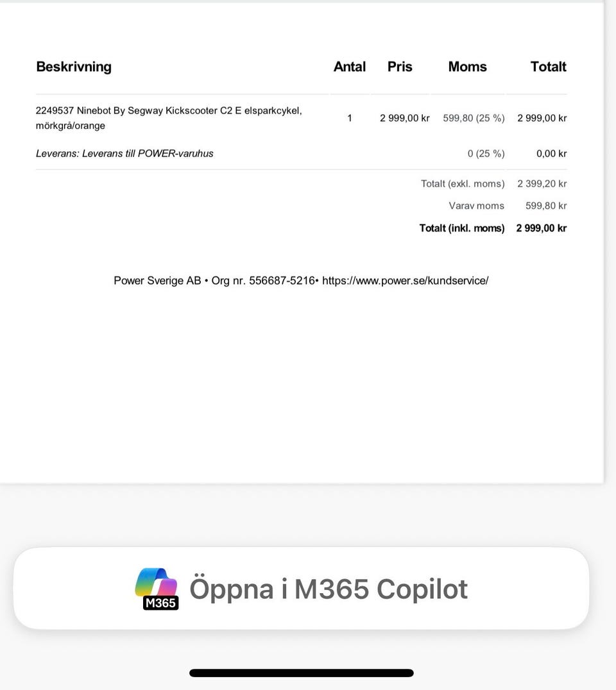The height and width of the screenshot is (690, 616).
Task: Click the Power Sverige AB Org nr text
Action: point(215,281)
